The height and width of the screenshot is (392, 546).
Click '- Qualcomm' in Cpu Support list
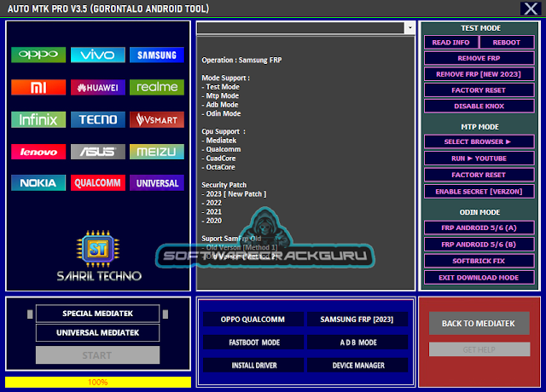[x=221, y=149]
